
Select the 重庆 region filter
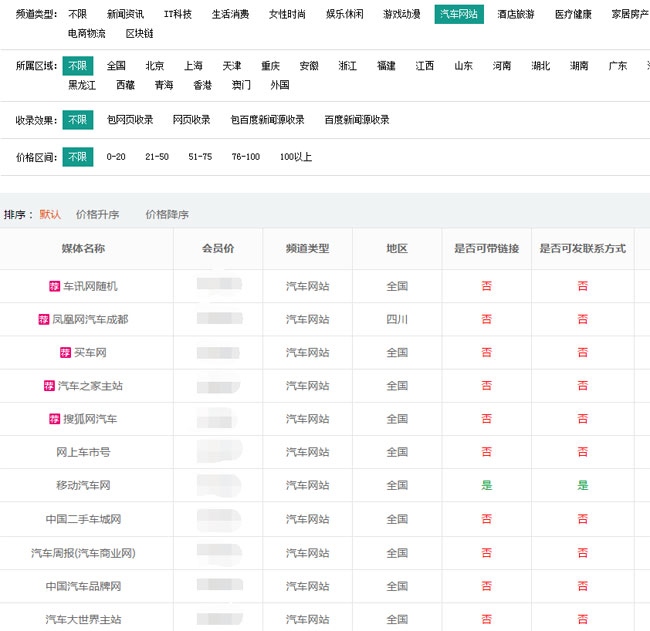[x=270, y=66]
